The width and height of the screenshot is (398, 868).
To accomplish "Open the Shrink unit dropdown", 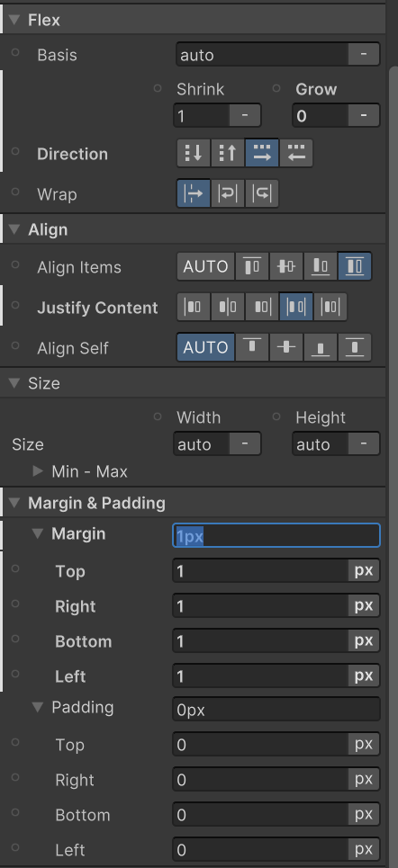I will pyautogui.click(x=244, y=116).
